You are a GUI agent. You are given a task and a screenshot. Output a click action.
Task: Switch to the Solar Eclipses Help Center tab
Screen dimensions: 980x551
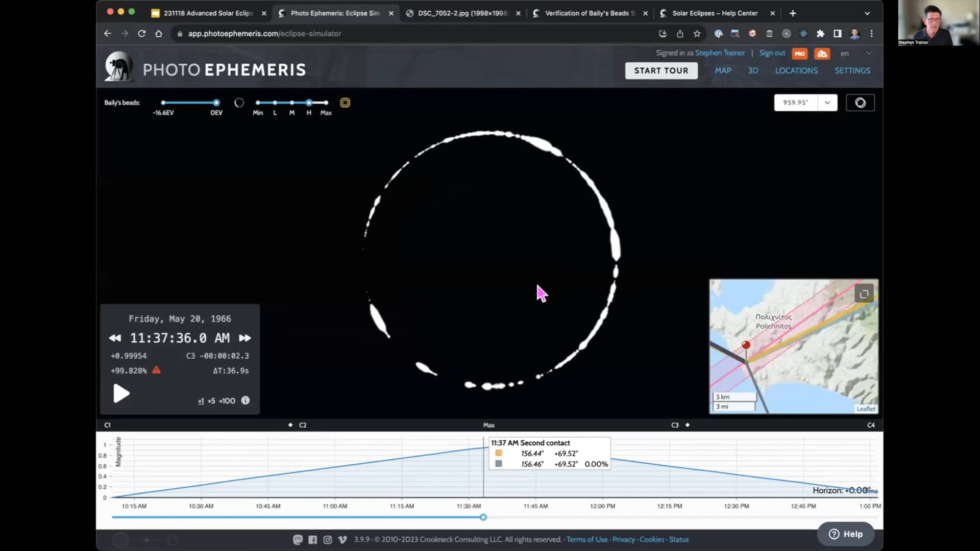click(x=715, y=13)
